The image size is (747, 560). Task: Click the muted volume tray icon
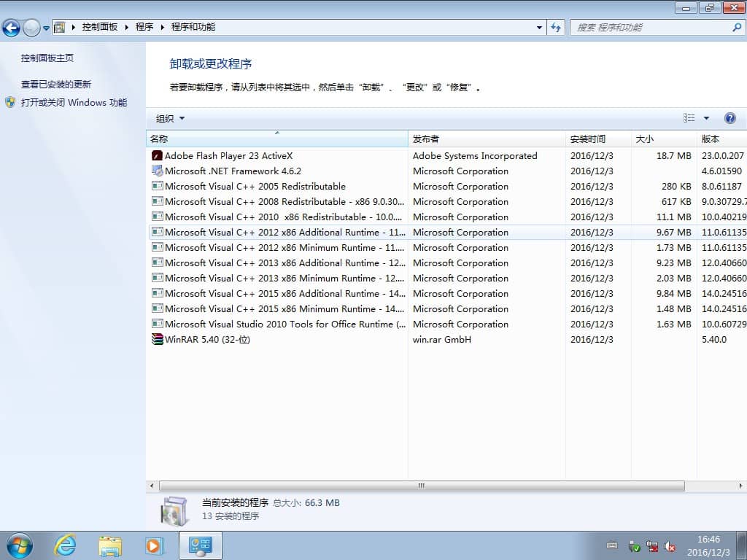click(x=670, y=546)
